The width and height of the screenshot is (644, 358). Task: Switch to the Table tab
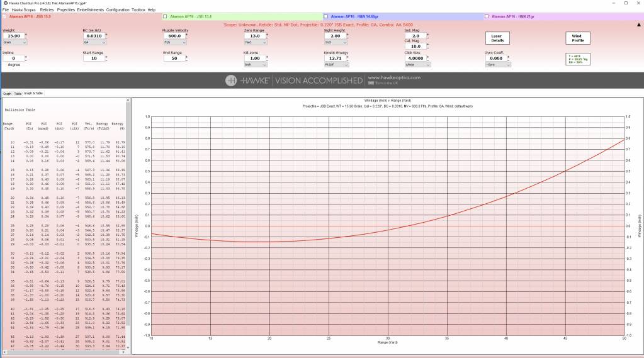pos(18,94)
